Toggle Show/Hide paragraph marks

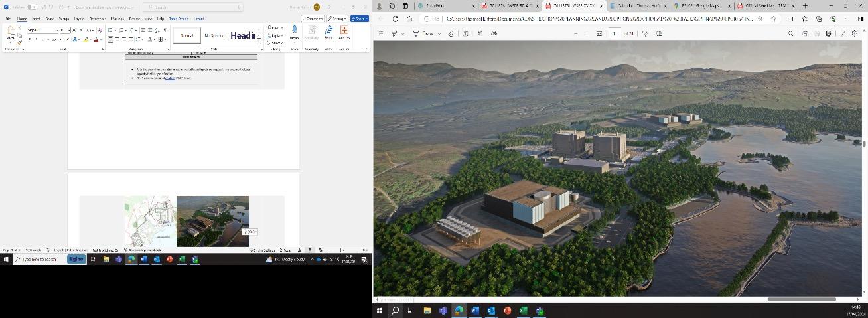[165, 30]
